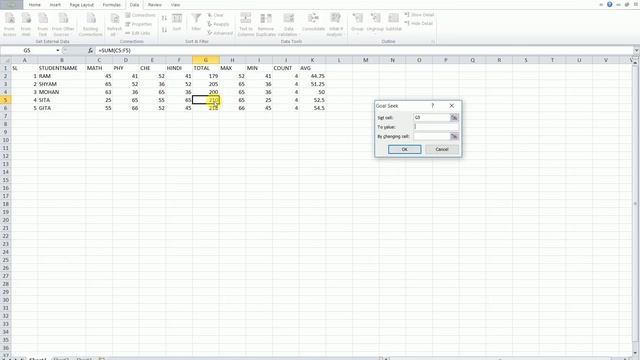Click Remove Duplicates icon
The image size is (640, 360).
[266, 24]
